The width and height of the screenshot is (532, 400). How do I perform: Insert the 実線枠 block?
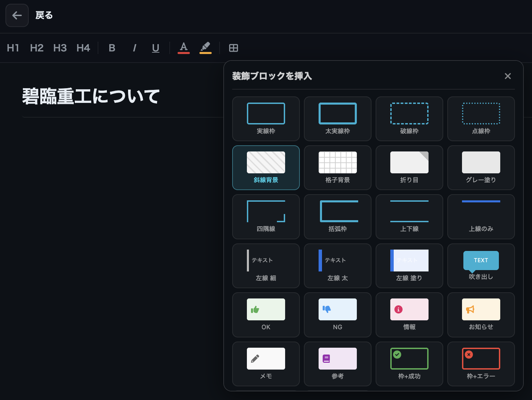tap(266, 119)
